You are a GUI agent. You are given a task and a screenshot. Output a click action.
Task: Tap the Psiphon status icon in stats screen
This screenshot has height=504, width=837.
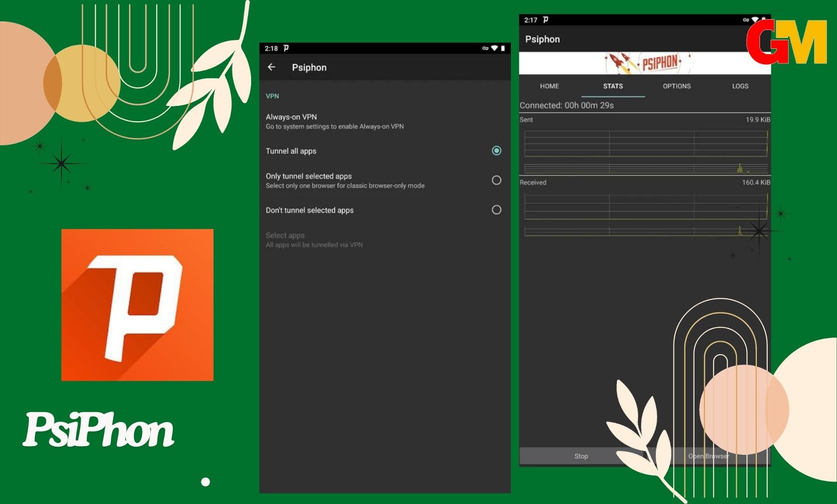(545, 20)
